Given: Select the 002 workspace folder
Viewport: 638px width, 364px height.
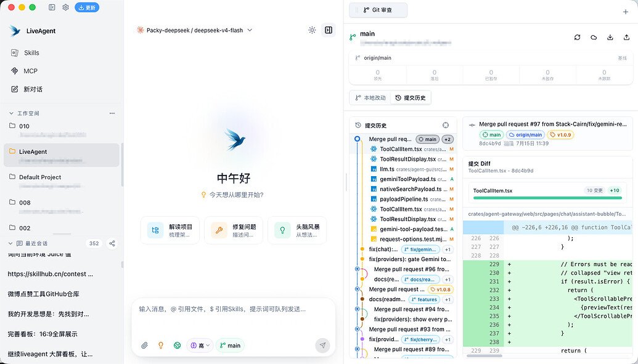Looking at the screenshot, I should tap(61, 228).
